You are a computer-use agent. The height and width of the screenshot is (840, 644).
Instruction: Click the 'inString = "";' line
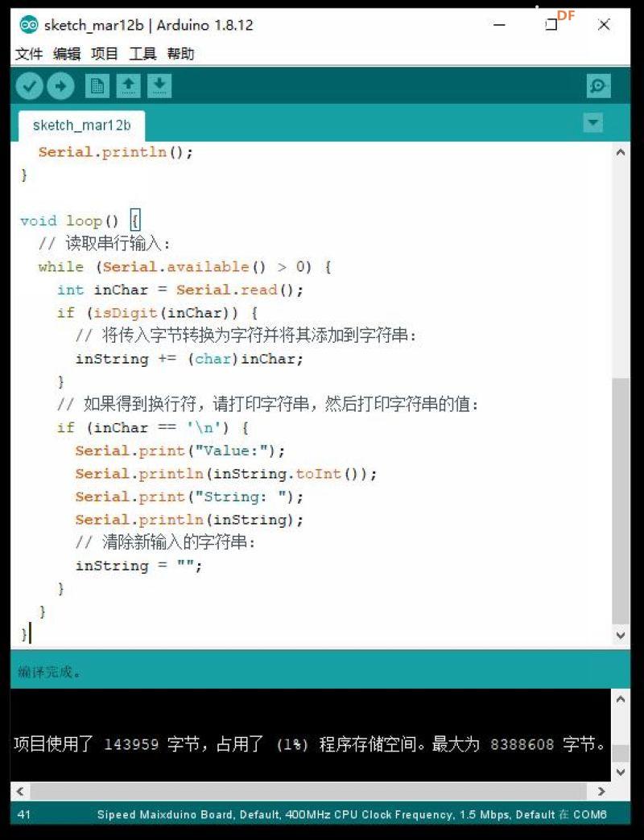pos(138,566)
